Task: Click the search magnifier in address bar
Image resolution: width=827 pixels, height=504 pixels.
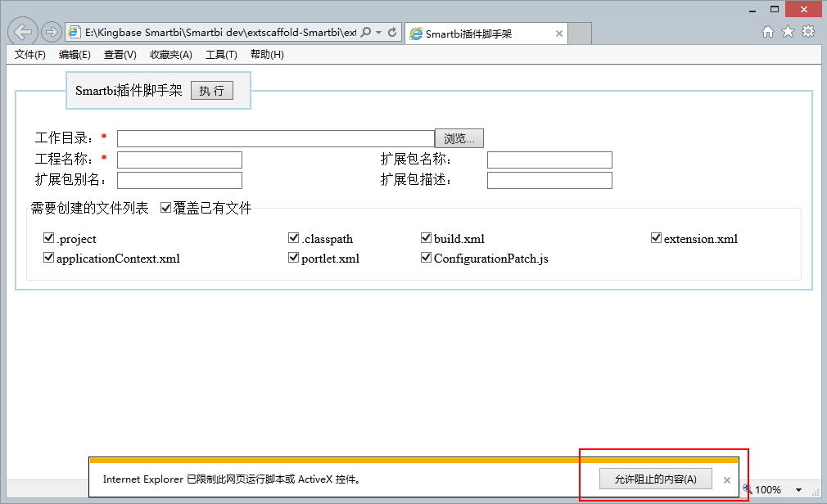Action: coord(365,32)
